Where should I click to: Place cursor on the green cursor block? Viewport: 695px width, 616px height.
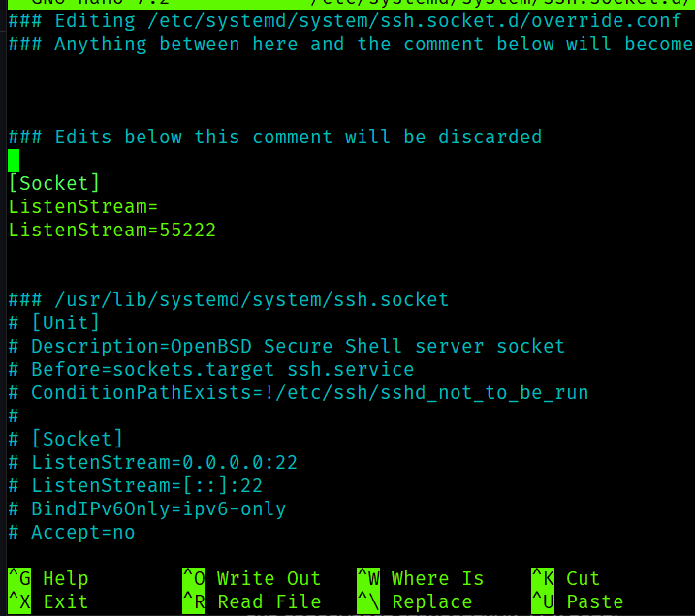click(x=14, y=161)
